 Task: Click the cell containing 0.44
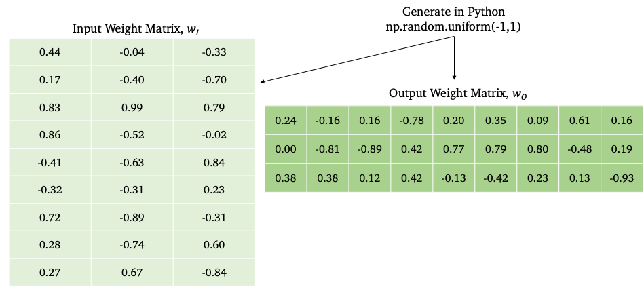click(x=50, y=52)
